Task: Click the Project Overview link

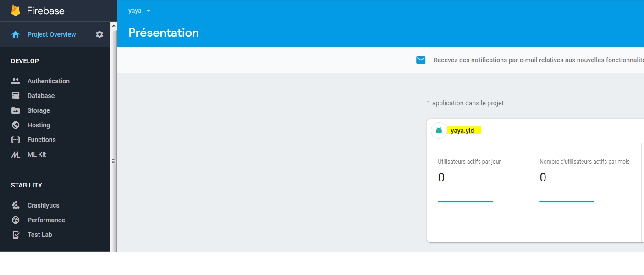Action: coord(51,34)
